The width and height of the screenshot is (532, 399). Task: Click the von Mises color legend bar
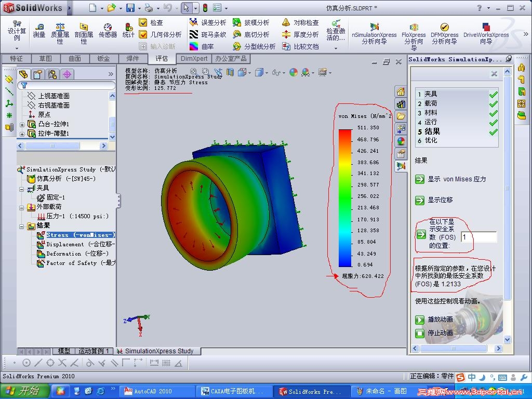345,198
